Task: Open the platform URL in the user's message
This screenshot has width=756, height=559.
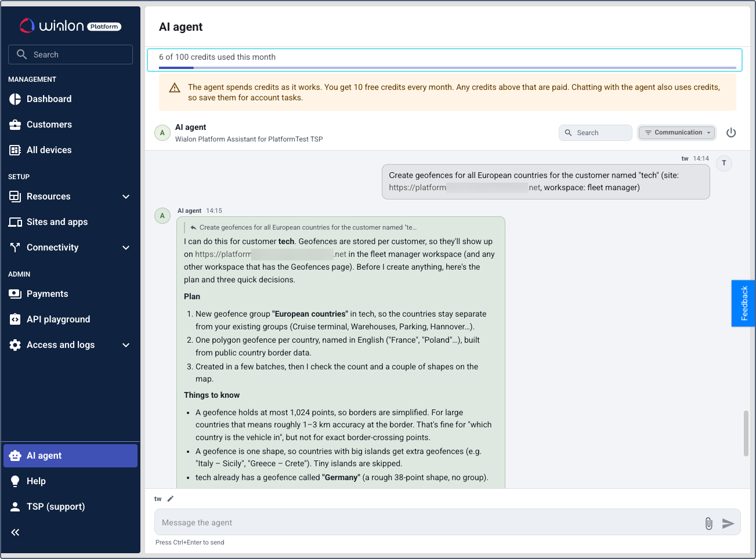Action: point(465,188)
